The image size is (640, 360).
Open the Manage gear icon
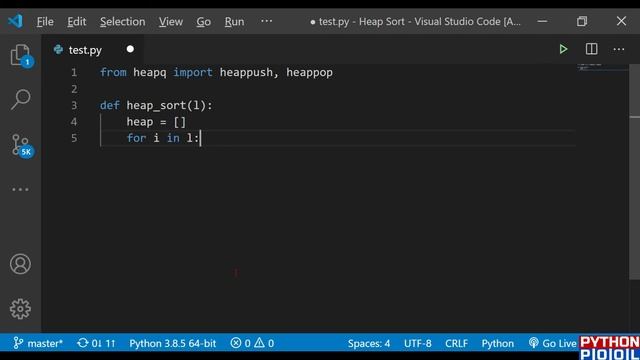point(20,309)
